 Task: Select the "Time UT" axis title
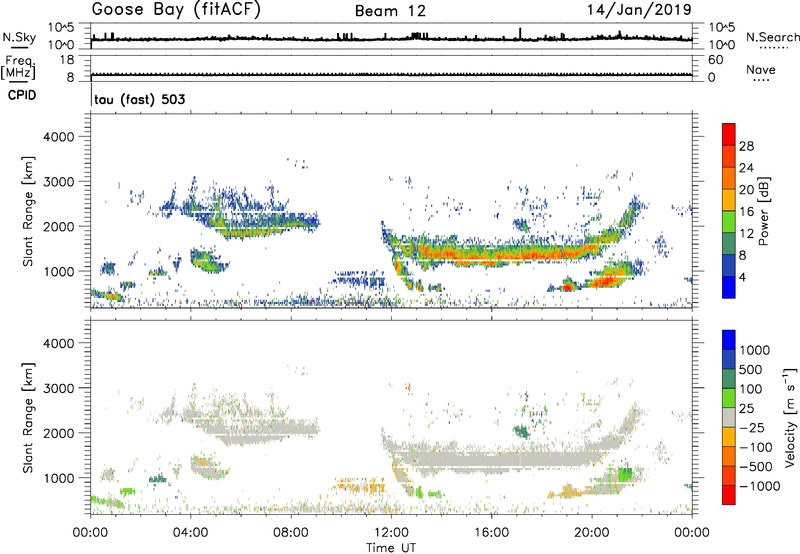[391, 548]
